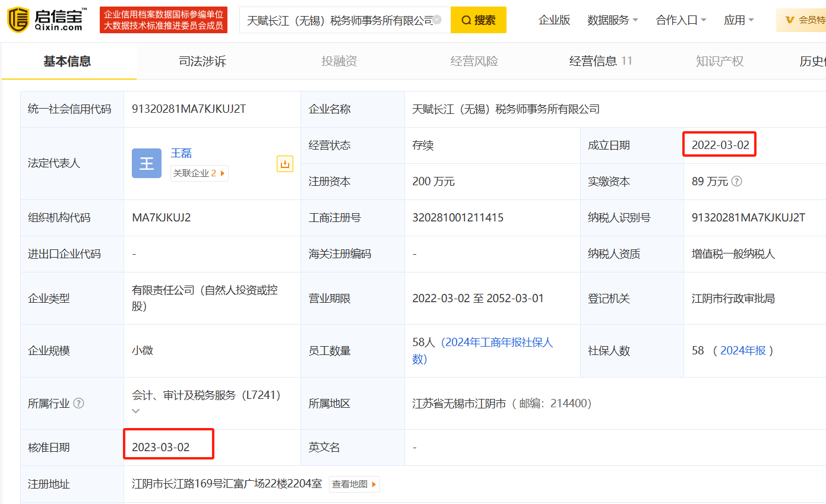Click the 工商注册号 value 320281001211415
This screenshot has height=504, width=826.
[458, 218]
